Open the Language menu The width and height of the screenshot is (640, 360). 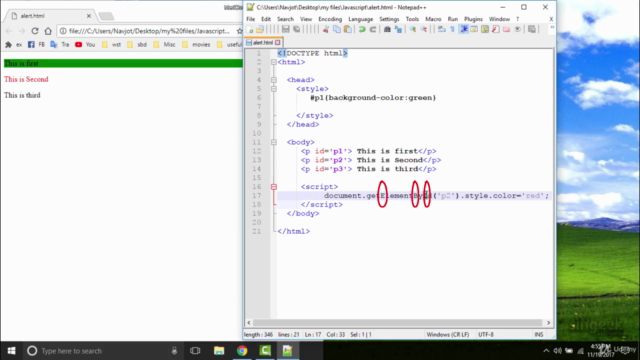tap(360, 19)
